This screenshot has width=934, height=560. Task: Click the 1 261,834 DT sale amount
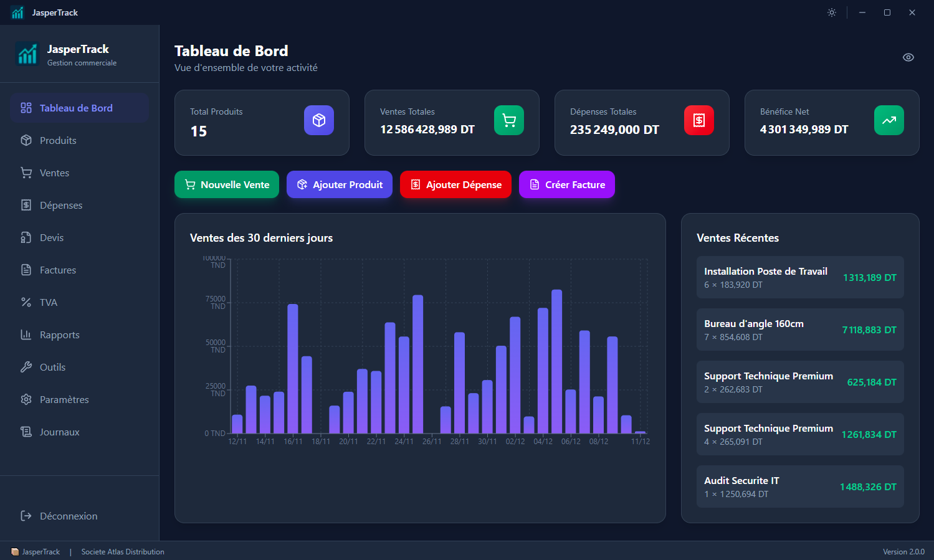point(869,435)
